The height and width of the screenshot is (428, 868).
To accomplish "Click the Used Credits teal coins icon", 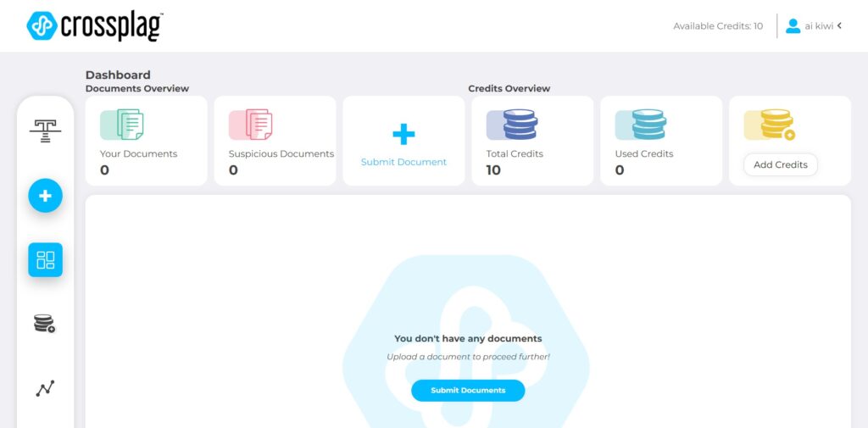I will click(x=641, y=125).
